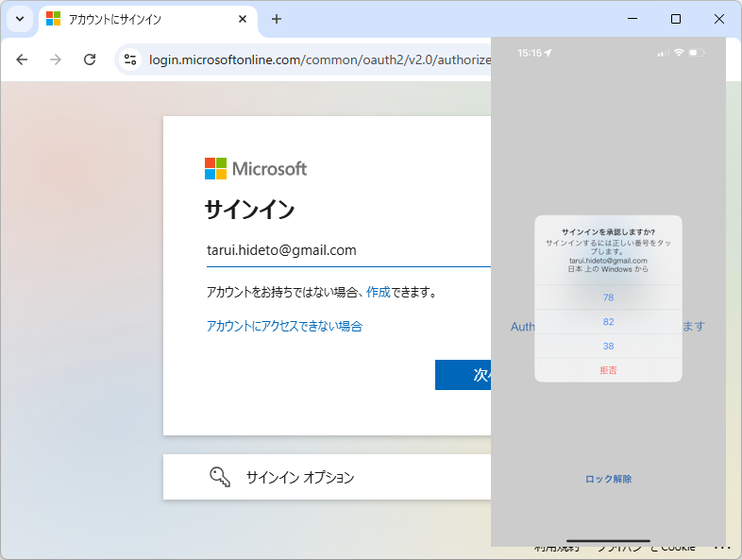Viewport: 742px width, 560px height.
Task: Click the blue 次へ button
Action: click(463, 375)
